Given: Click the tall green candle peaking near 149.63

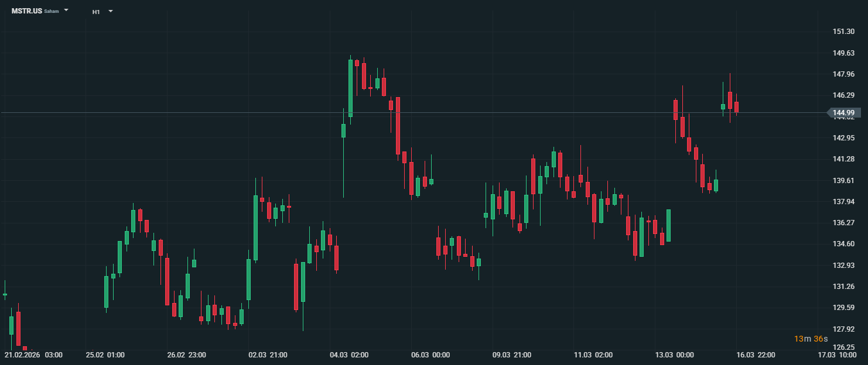Looking at the screenshot, I should point(350,88).
